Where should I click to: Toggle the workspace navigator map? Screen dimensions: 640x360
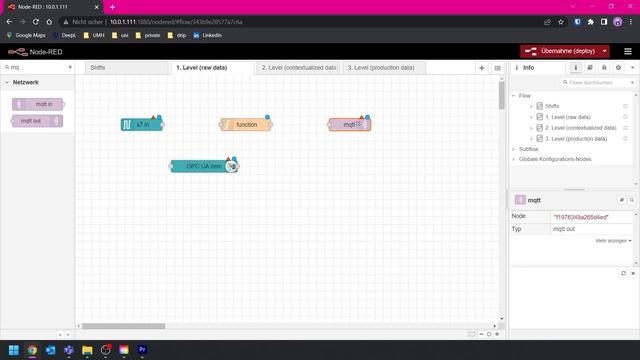point(471,334)
